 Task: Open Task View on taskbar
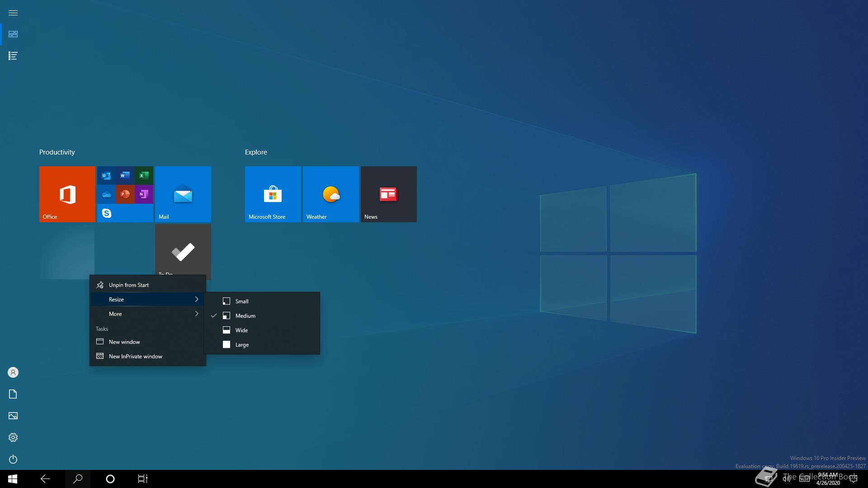tap(143, 479)
